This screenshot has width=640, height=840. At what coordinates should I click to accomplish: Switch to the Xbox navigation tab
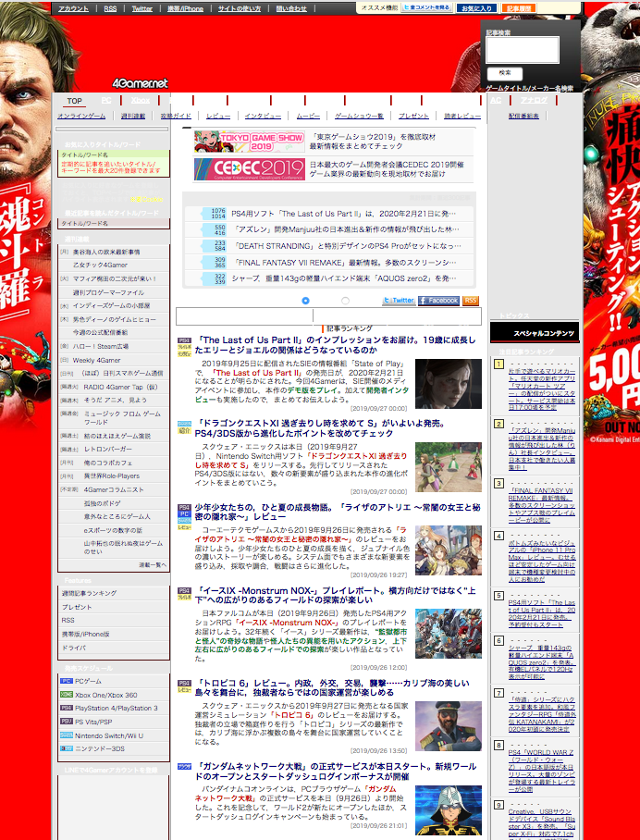141,101
